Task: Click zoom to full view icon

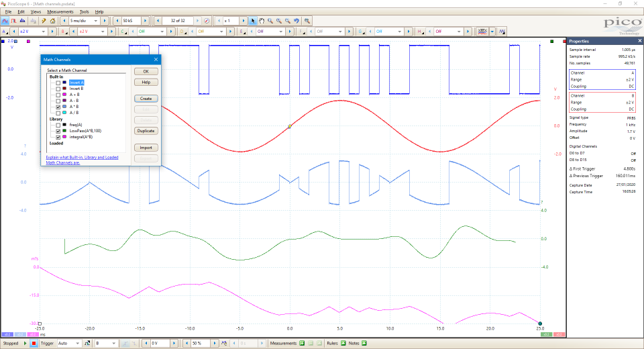Action: click(307, 21)
